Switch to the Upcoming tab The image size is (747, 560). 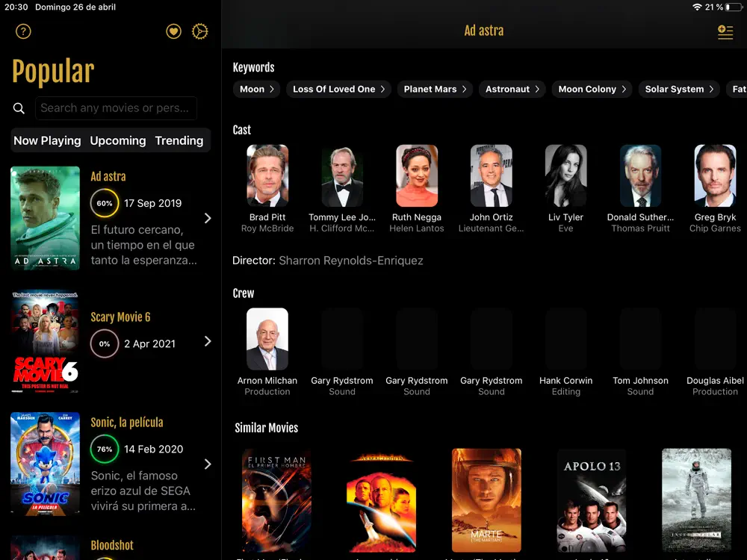tap(118, 140)
